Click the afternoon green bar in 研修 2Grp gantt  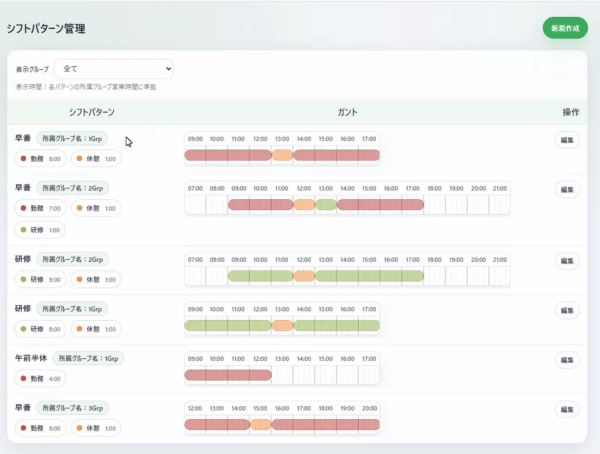pyautogui.click(x=370, y=276)
